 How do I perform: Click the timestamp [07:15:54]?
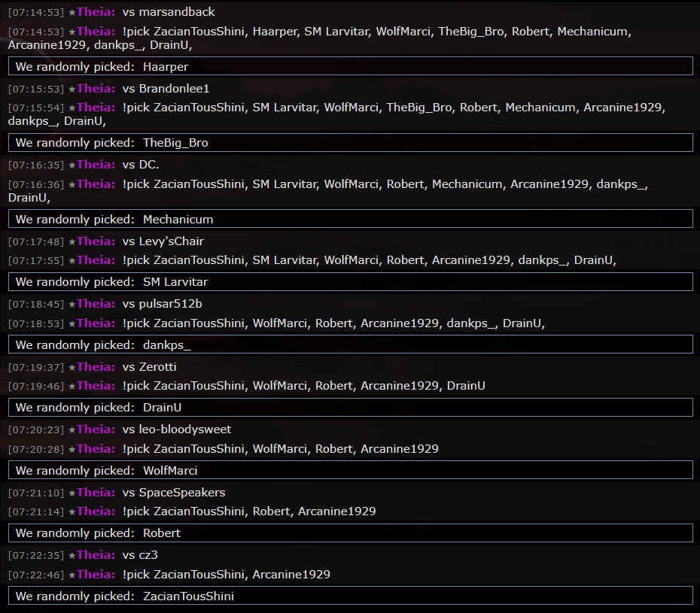coord(36,108)
